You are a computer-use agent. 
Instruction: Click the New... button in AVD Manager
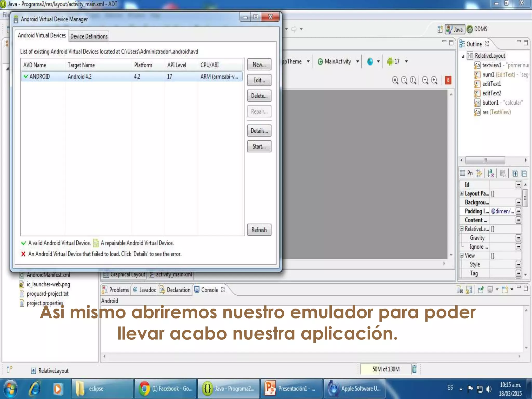pyautogui.click(x=259, y=64)
